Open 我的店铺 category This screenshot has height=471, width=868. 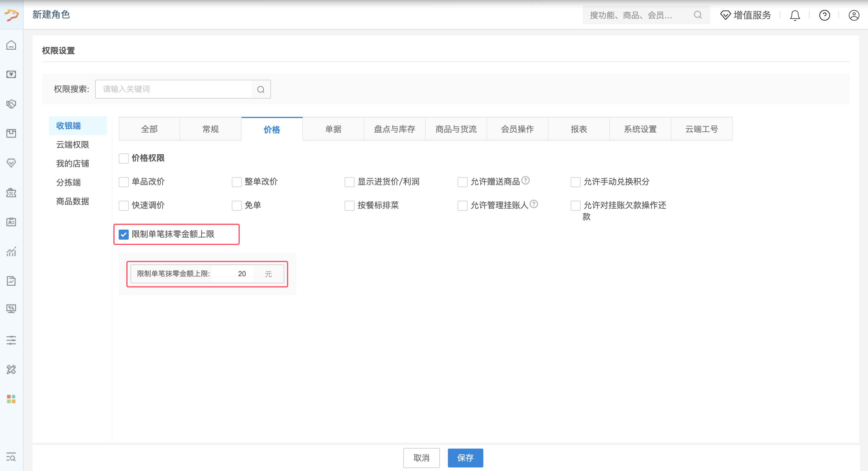72,163
